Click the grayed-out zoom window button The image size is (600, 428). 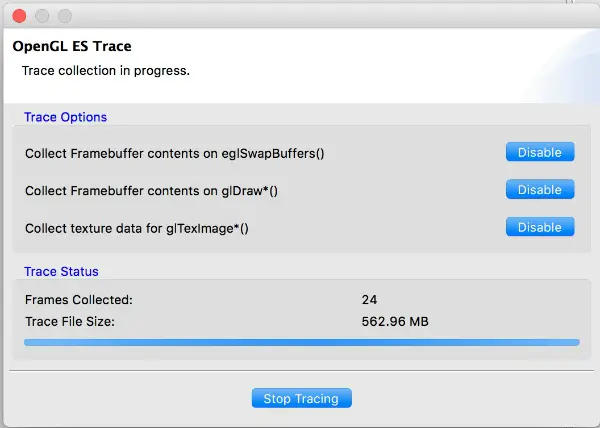[x=65, y=16]
